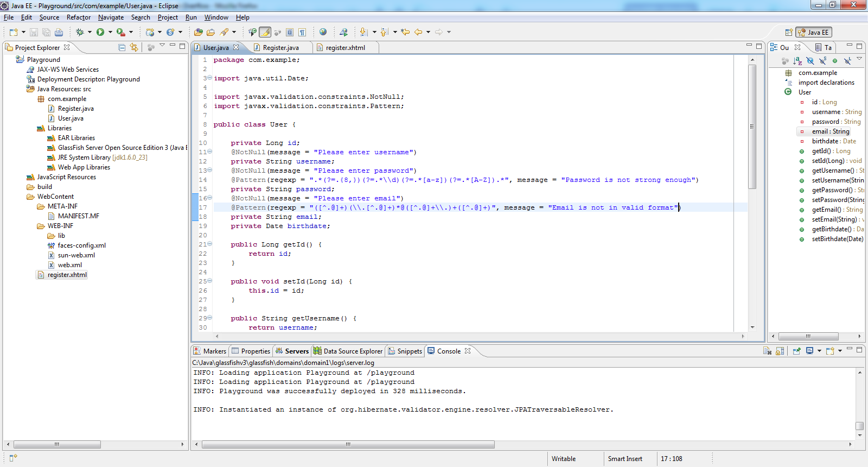Open the Data Source Explorer tab

348,351
